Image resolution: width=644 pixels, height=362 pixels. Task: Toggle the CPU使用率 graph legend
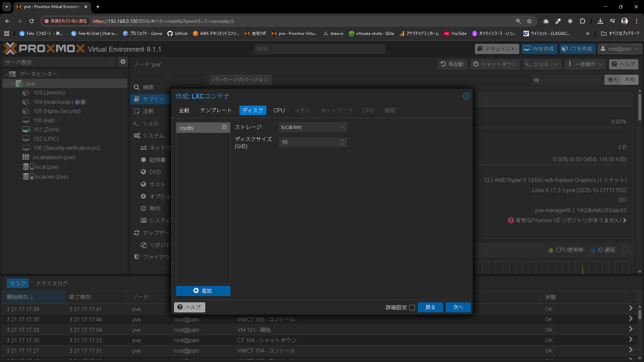566,250
